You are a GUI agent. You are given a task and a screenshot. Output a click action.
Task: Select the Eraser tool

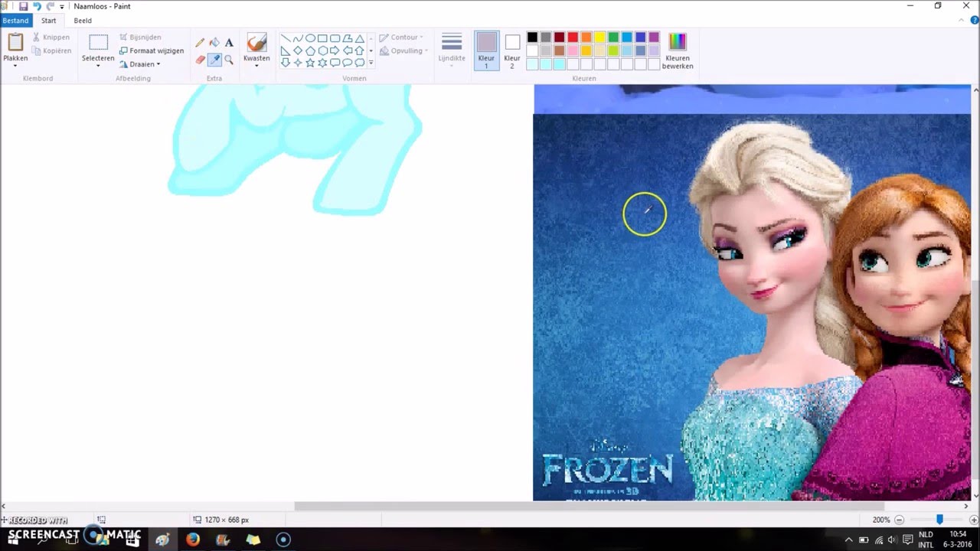[200, 59]
